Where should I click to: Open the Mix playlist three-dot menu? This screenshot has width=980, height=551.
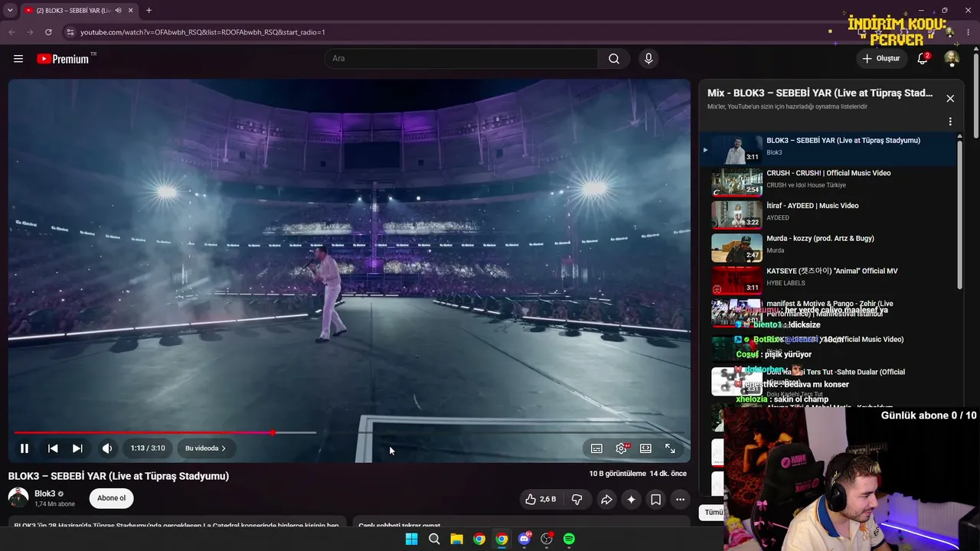coord(950,122)
